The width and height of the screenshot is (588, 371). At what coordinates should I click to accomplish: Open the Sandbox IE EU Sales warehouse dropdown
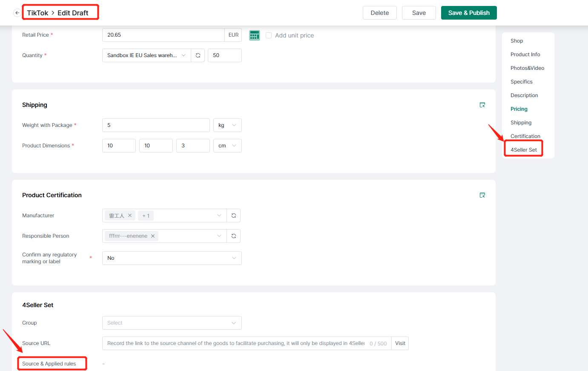[147, 55]
